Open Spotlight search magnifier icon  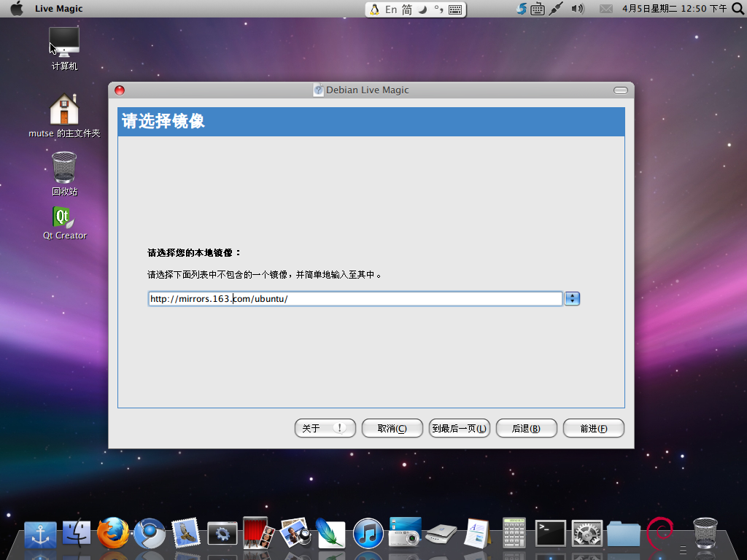738,9
